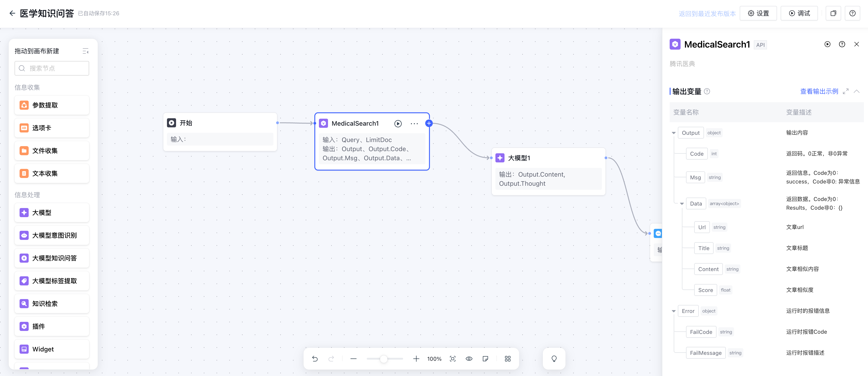Open the 设置 settings button
The image size is (868, 376).
758,13
